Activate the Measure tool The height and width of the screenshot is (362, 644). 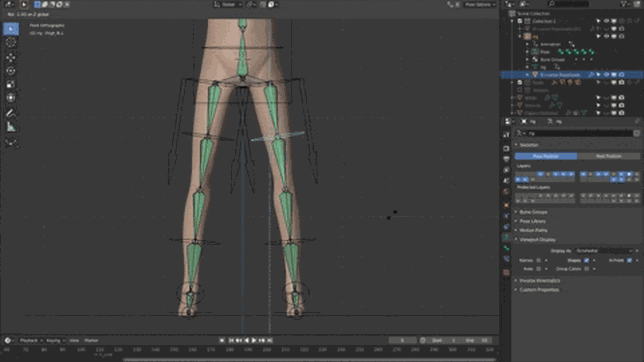tap(11, 126)
